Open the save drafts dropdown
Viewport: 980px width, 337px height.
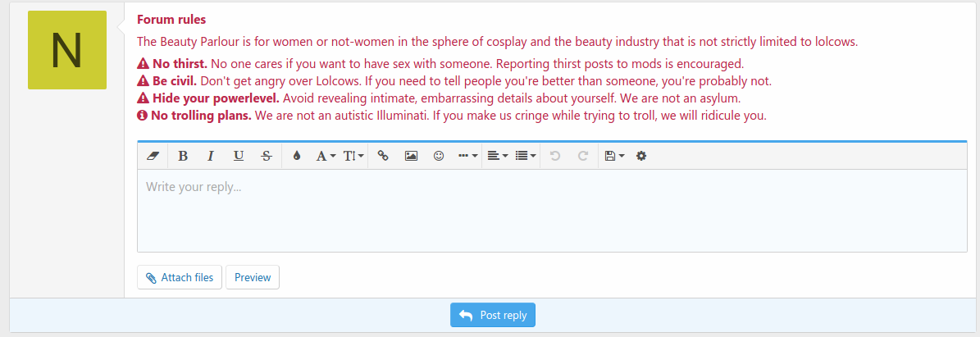614,157
